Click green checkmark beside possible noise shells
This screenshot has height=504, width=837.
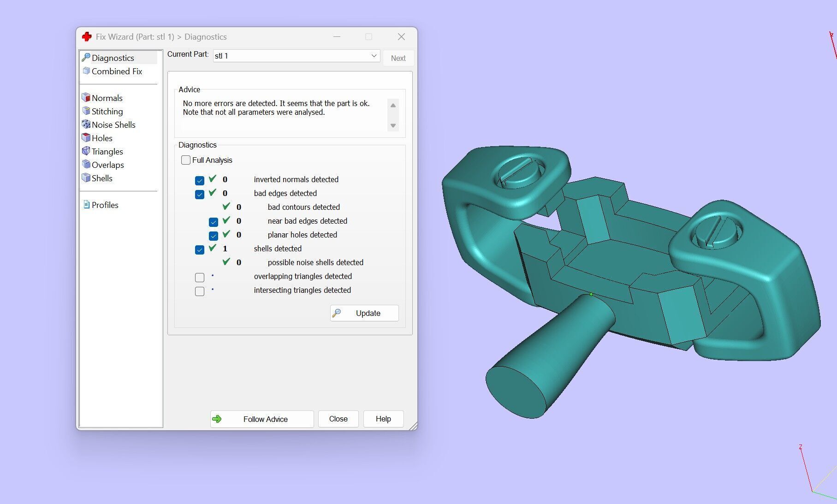pos(226,262)
